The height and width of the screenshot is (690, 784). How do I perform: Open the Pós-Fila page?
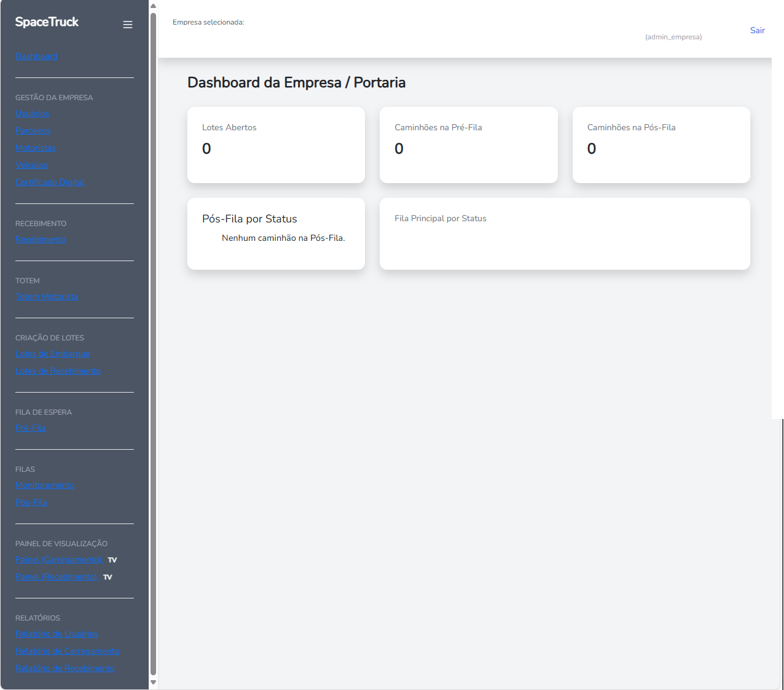(x=31, y=502)
